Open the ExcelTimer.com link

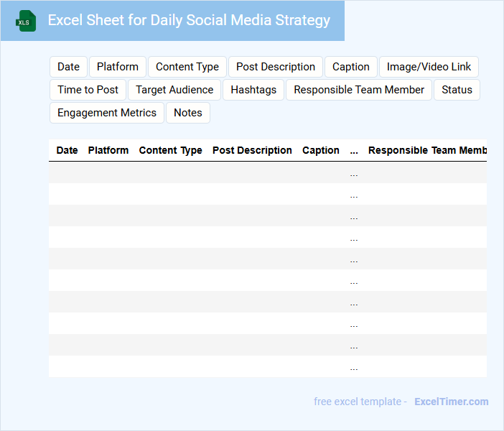click(x=451, y=402)
